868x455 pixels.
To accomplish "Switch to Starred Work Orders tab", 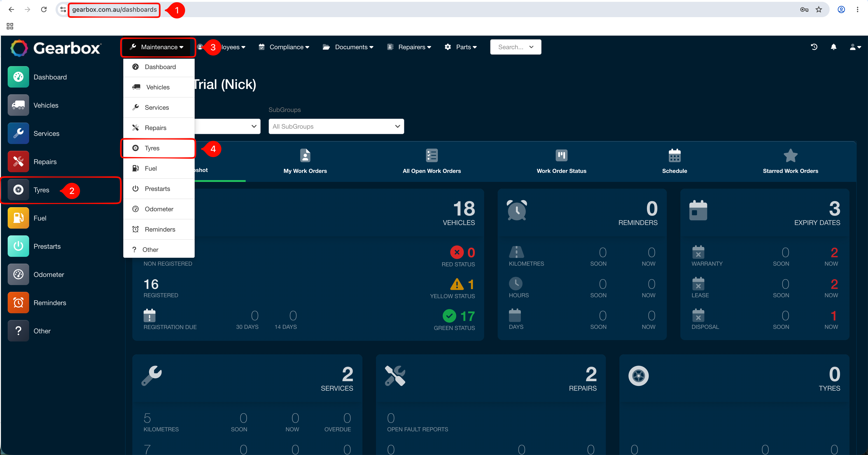I will point(791,161).
